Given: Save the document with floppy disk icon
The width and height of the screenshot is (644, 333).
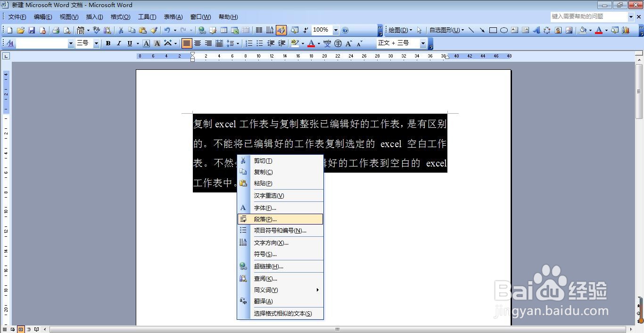Looking at the screenshot, I should pyautogui.click(x=32, y=30).
